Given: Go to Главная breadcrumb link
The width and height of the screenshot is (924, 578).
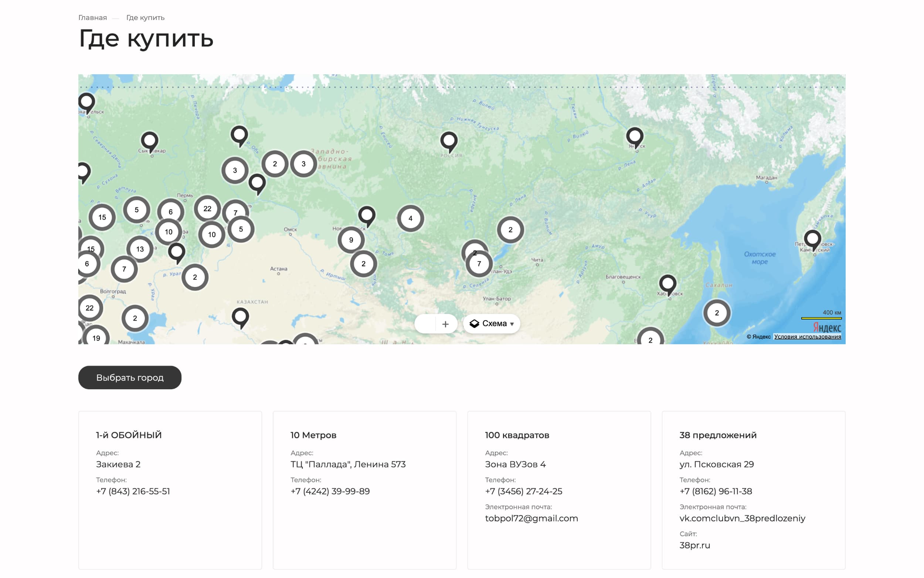Looking at the screenshot, I should [x=92, y=18].
